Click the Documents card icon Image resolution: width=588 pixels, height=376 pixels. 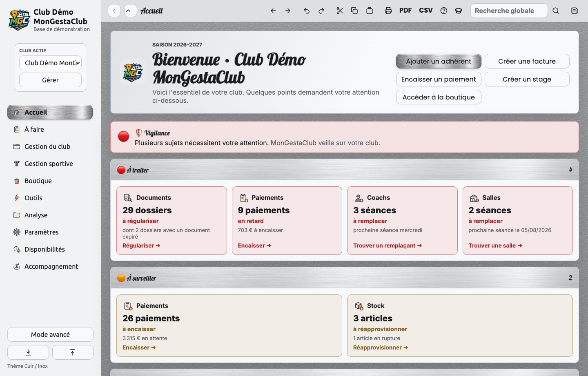coord(128,198)
